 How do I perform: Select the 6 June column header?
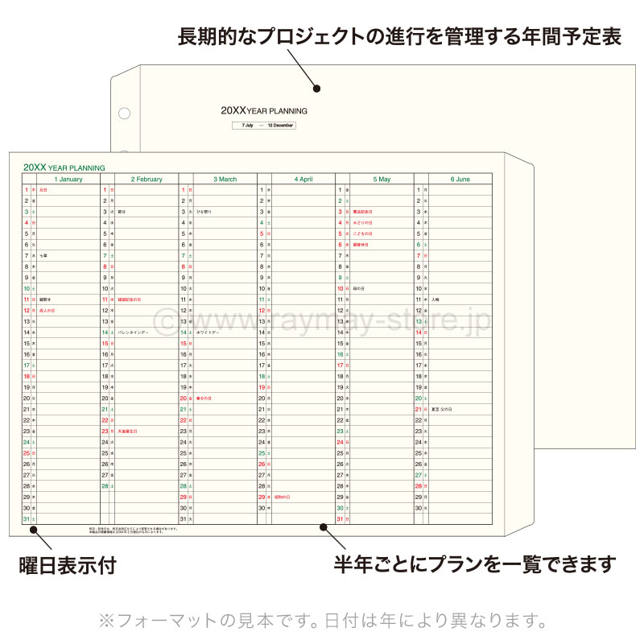pyautogui.click(x=460, y=180)
